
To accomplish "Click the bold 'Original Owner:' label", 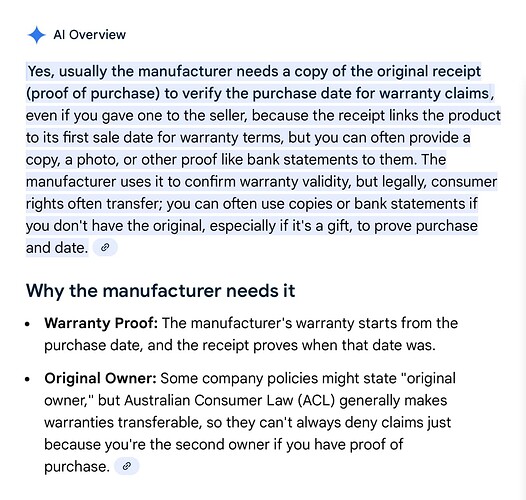I will [x=100, y=379].
